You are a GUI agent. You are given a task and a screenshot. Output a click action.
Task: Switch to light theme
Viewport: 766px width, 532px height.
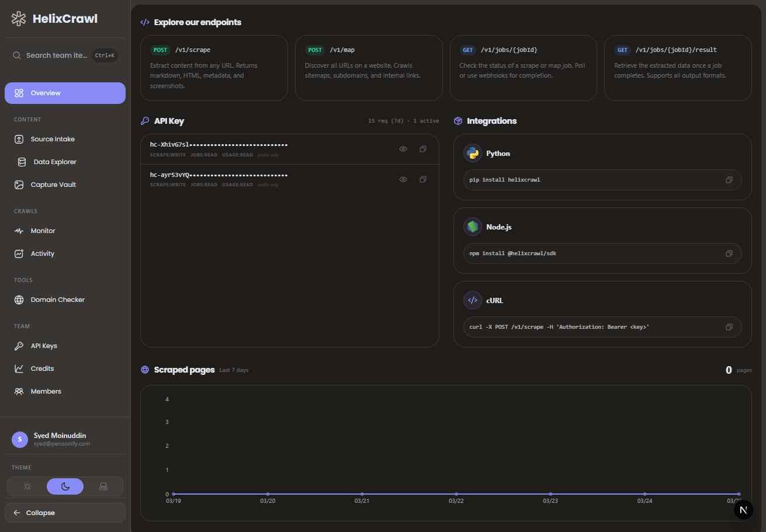[x=27, y=486]
